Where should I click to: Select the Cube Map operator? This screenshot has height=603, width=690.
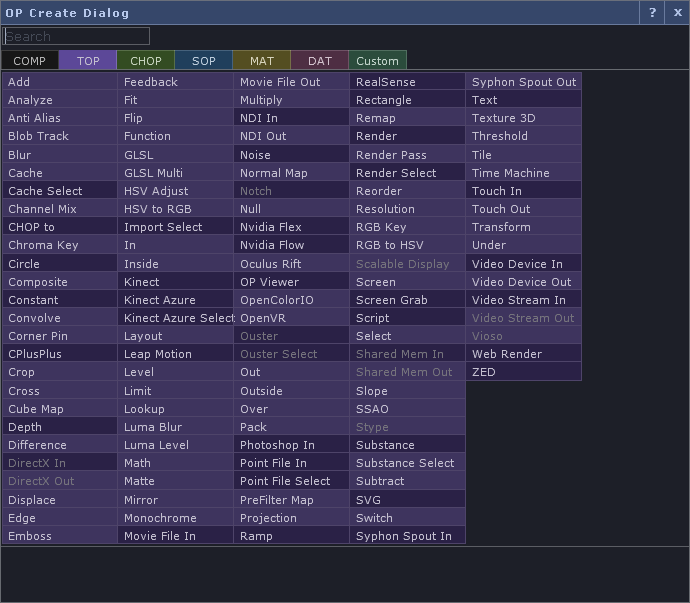60,409
